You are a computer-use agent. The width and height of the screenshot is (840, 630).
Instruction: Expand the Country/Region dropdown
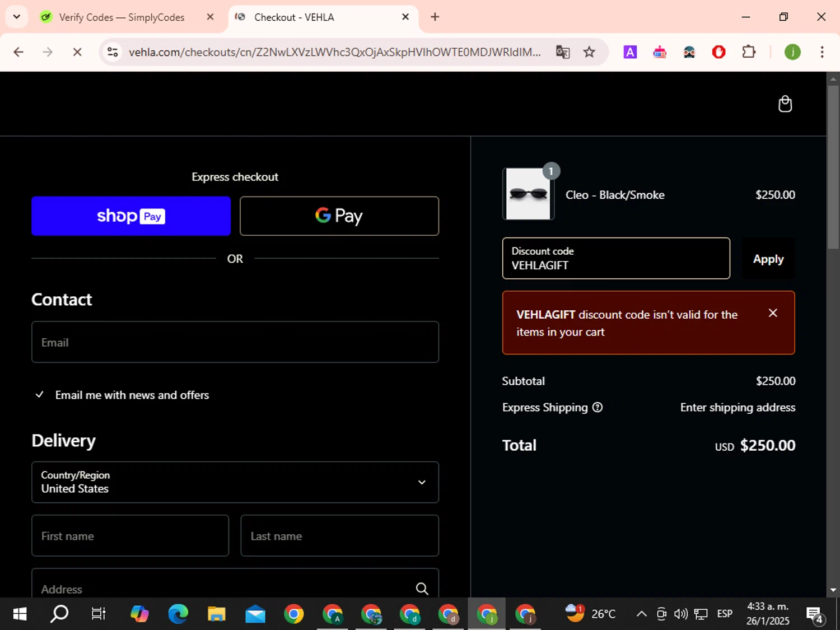(x=235, y=482)
